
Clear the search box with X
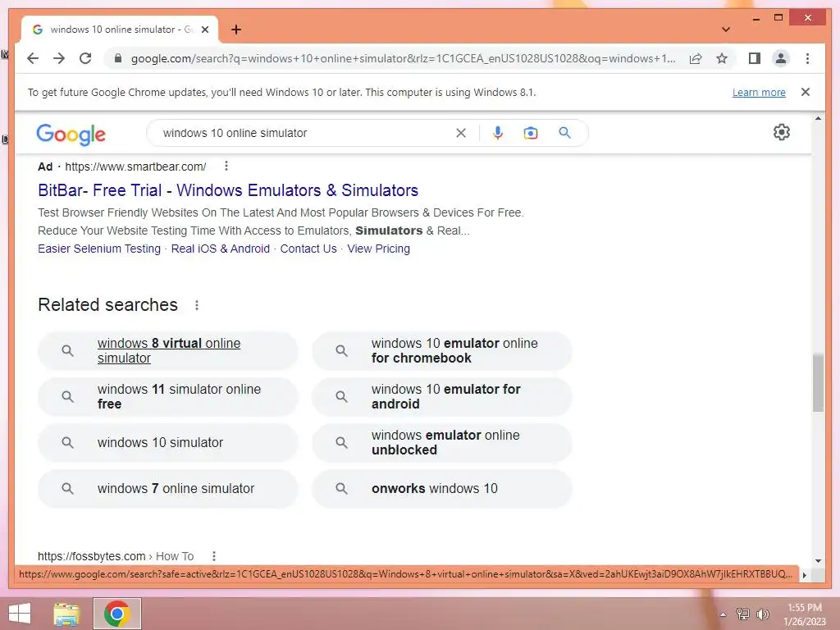(461, 133)
